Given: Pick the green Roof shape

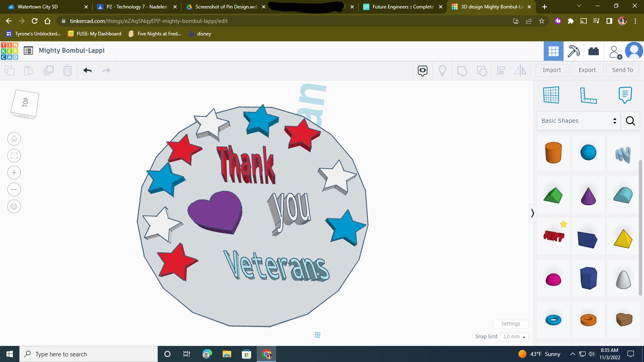Looking at the screenshot, I should 553,195.
